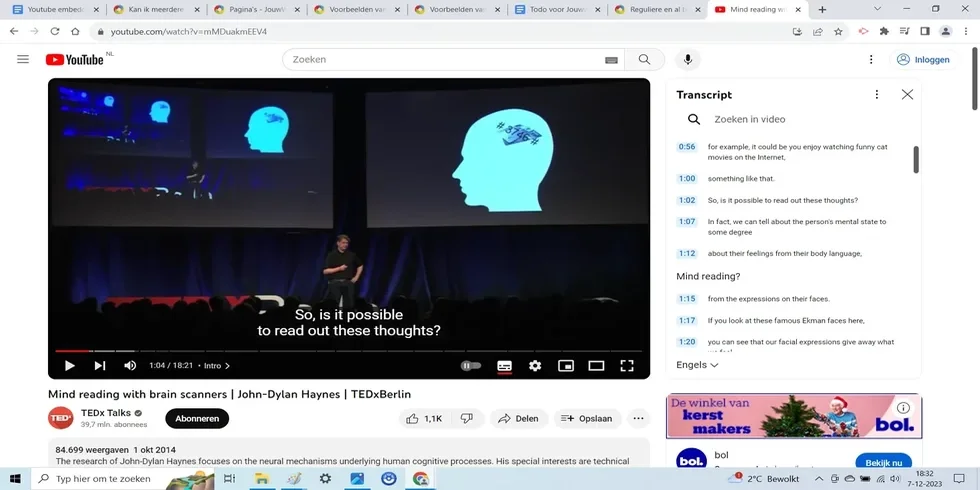Click the Bekijk nu ad button
Image resolution: width=980 pixels, height=490 pixels.
884,463
